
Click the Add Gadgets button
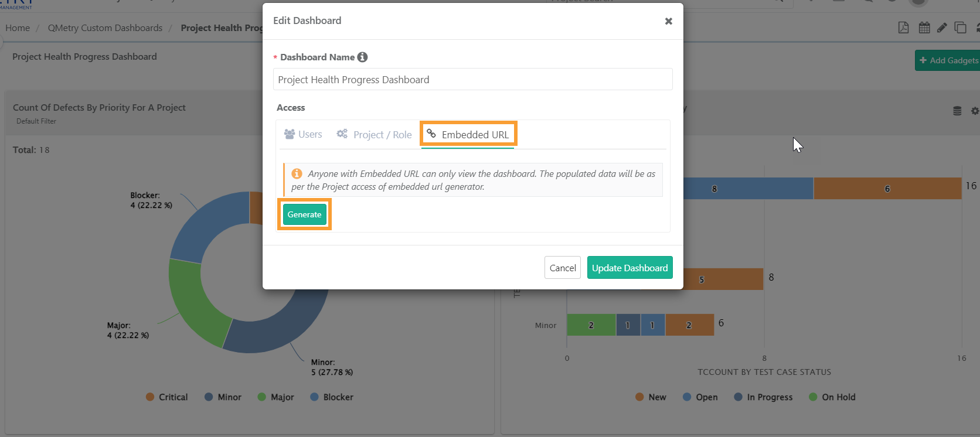[948, 60]
